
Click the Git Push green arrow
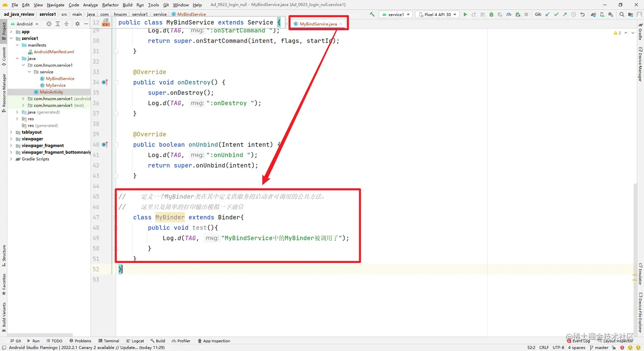click(x=565, y=14)
